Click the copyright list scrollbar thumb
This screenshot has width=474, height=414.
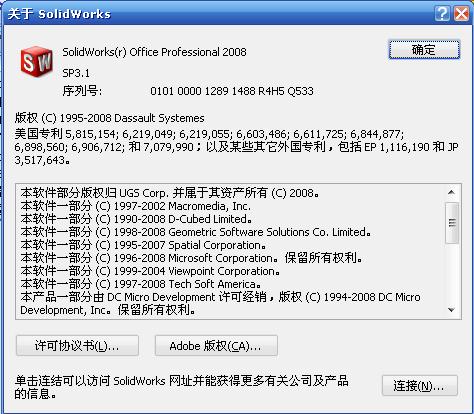(452, 222)
